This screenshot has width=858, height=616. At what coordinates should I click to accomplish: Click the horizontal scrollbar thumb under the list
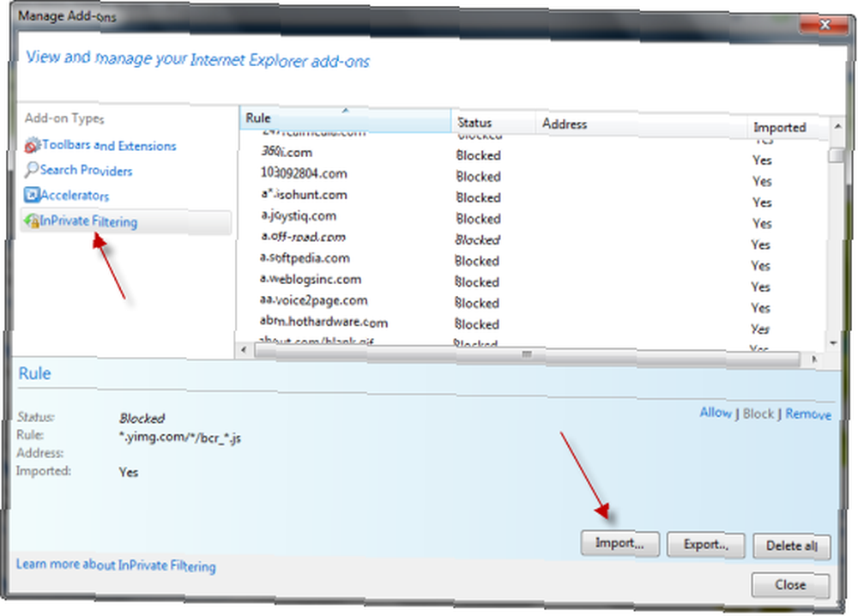tap(527, 354)
